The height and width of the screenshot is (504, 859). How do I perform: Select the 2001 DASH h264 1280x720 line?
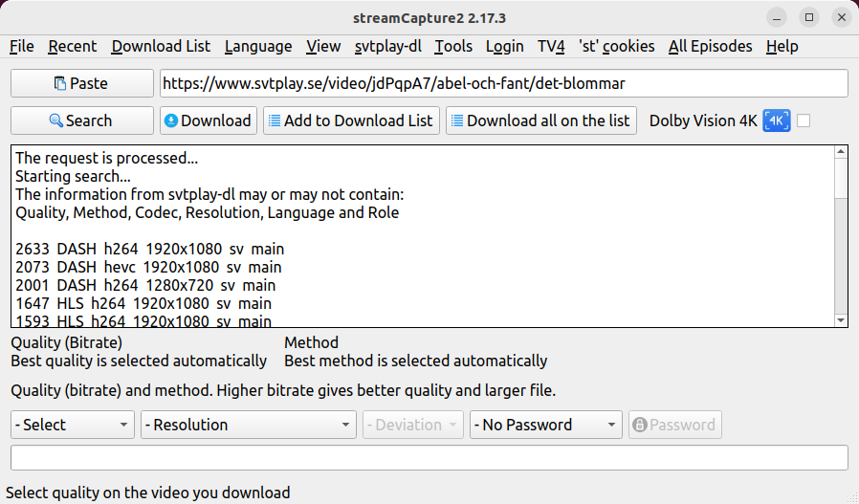click(145, 285)
